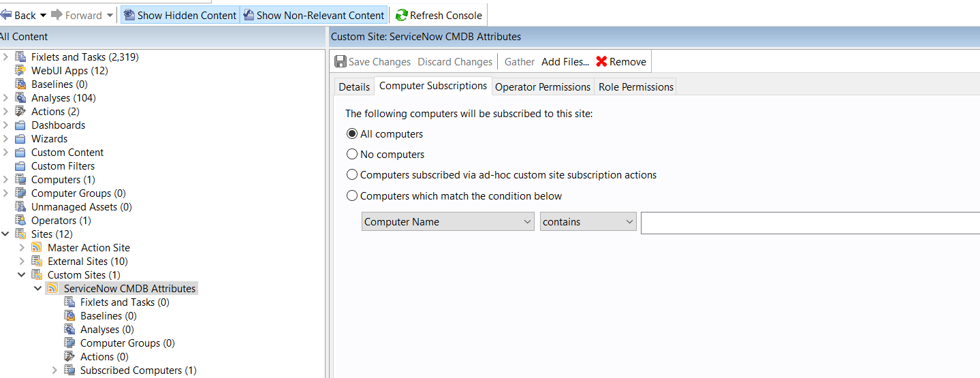
Task: Collapse the Custom Sites (1) node
Action: 22,275
